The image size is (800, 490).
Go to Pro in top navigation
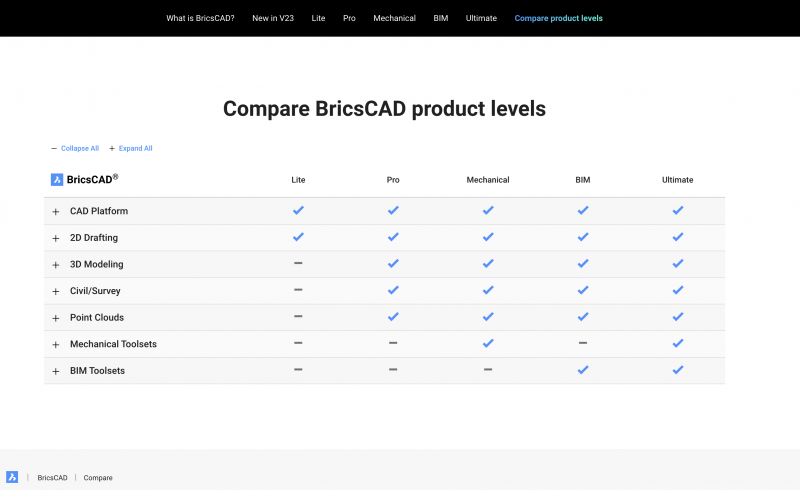pos(349,18)
